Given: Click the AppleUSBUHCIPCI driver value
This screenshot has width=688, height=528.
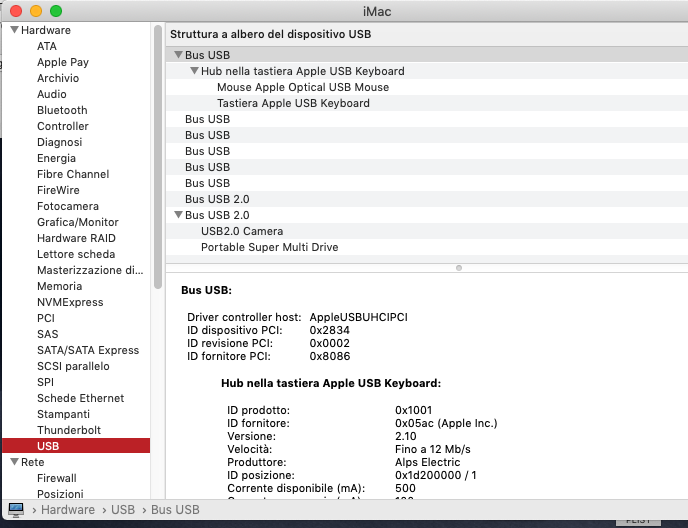Looking at the screenshot, I should (358, 317).
